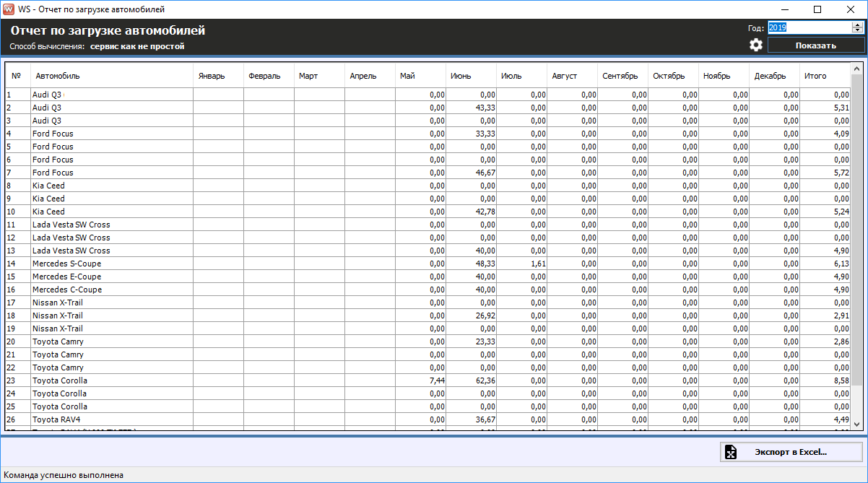Click the total value 5,31
The image size is (868, 483).
841,108
